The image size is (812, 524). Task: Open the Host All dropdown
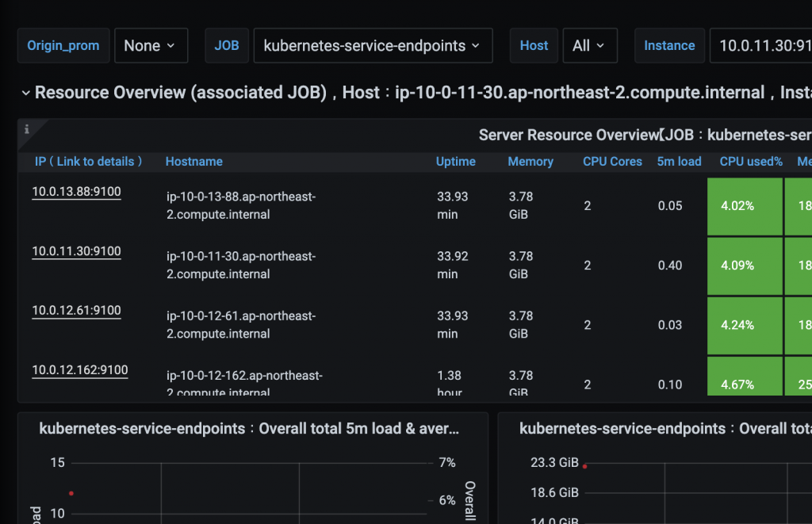[589, 46]
